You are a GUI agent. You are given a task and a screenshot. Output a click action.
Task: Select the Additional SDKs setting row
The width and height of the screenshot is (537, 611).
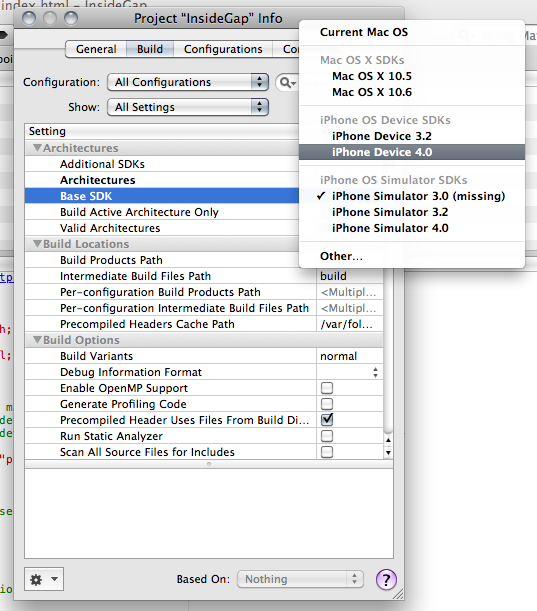coord(162,164)
